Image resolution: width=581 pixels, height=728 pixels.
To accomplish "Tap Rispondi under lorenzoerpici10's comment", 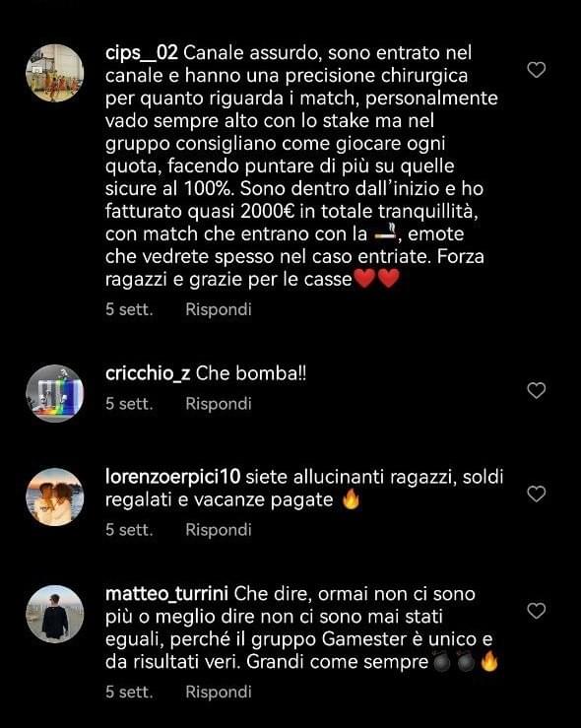I will pyautogui.click(x=218, y=530).
